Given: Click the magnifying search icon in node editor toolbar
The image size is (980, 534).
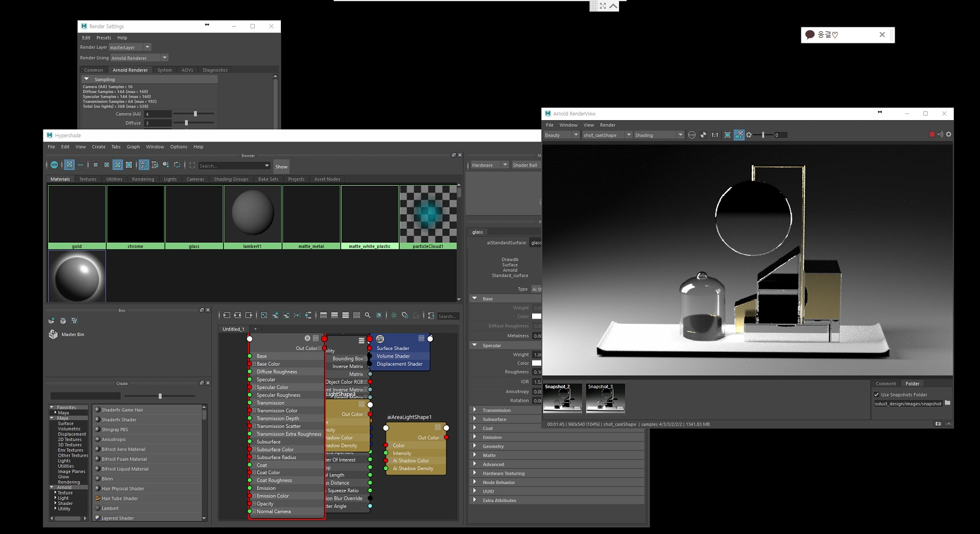Looking at the screenshot, I should [x=368, y=315].
